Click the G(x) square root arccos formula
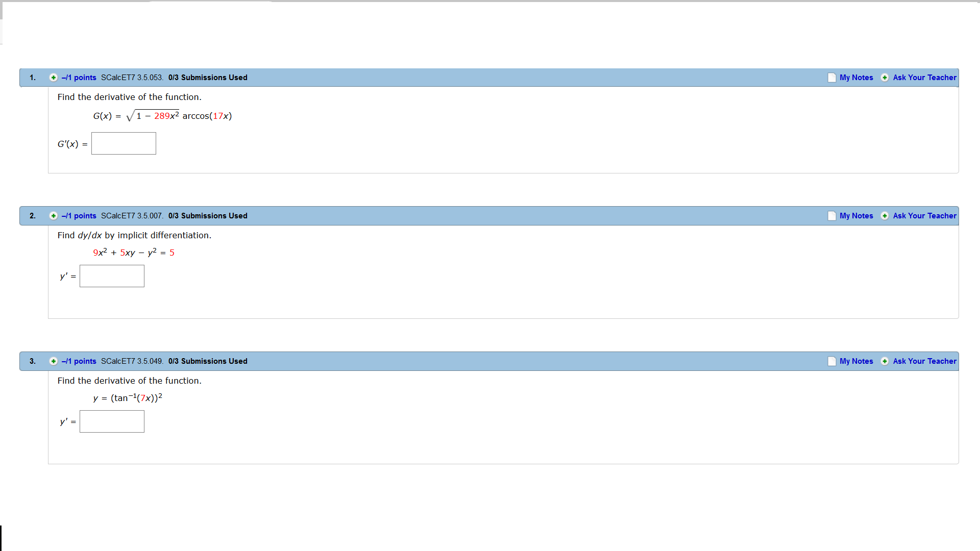Viewport: 980px width, 551px height. pyautogui.click(x=162, y=116)
